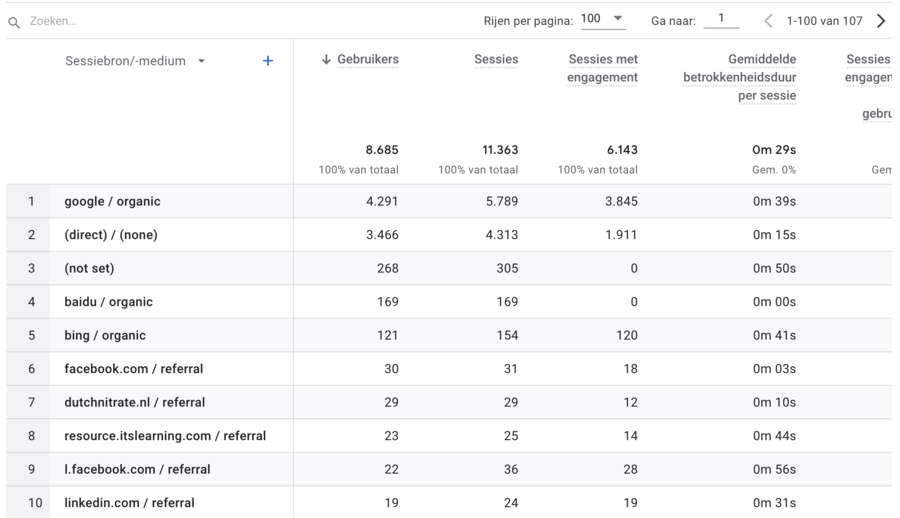Viewport: 900px width, 518px height.
Task: Sort by Gemiddelde betrokkenheidsduur per sessie
Action: 740,77
